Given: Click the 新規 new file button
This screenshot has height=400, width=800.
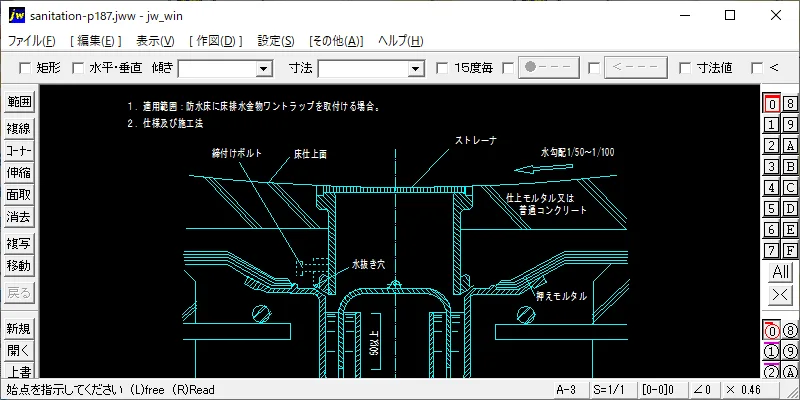Looking at the screenshot, I should click(19, 329).
